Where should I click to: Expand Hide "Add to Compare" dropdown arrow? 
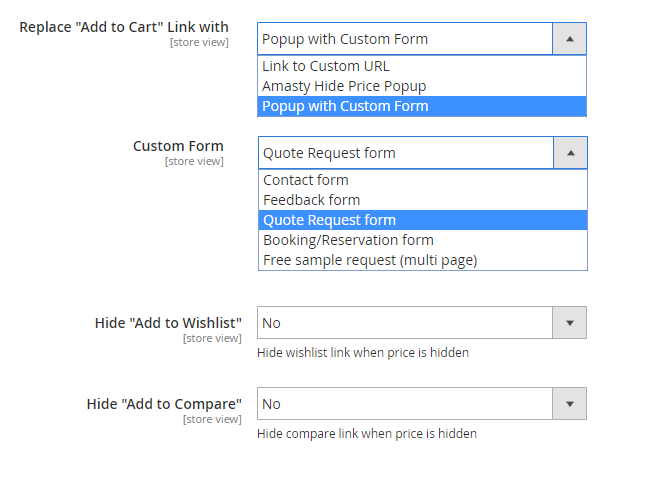(570, 404)
